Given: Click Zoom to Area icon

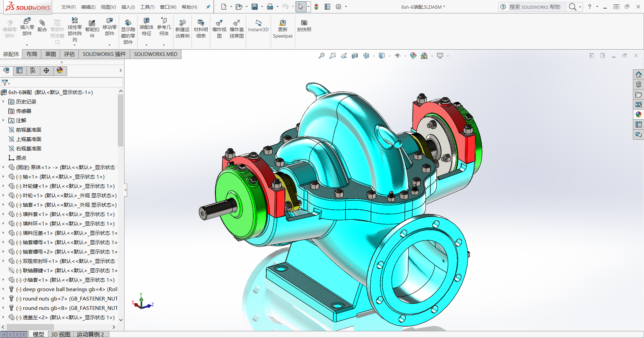Looking at the screenshot, I should pos(333,56).
